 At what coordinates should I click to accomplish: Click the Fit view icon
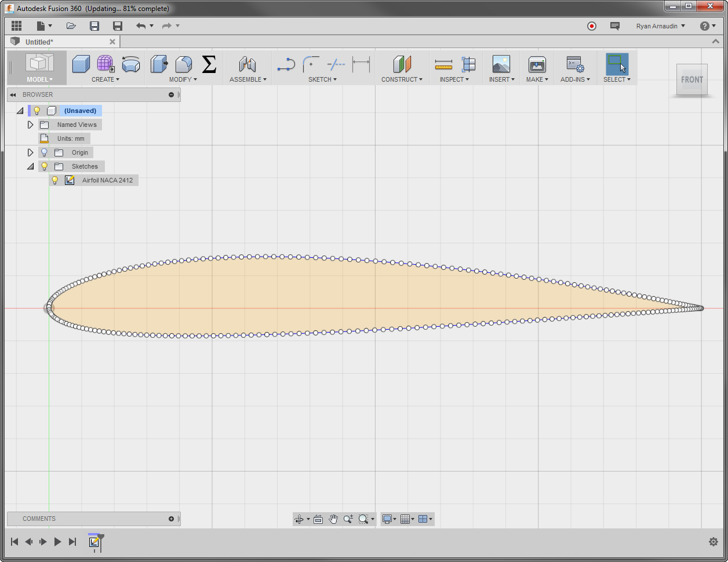[318, 519]
